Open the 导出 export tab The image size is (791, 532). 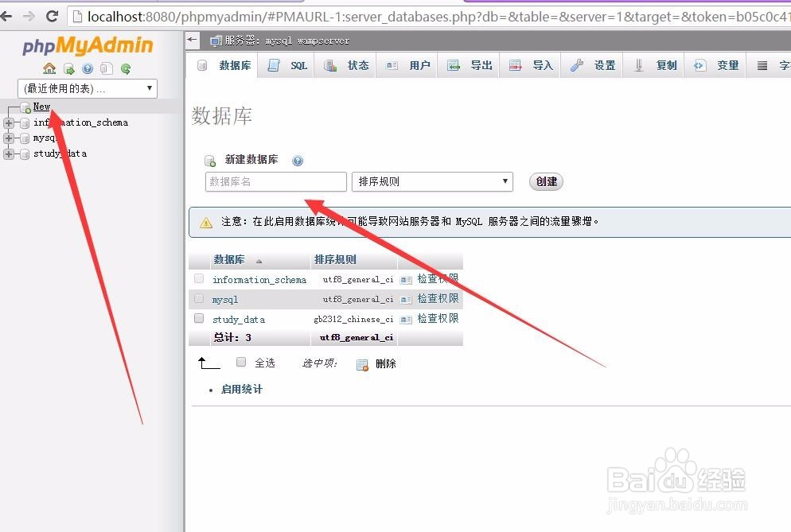click(468, 65)
